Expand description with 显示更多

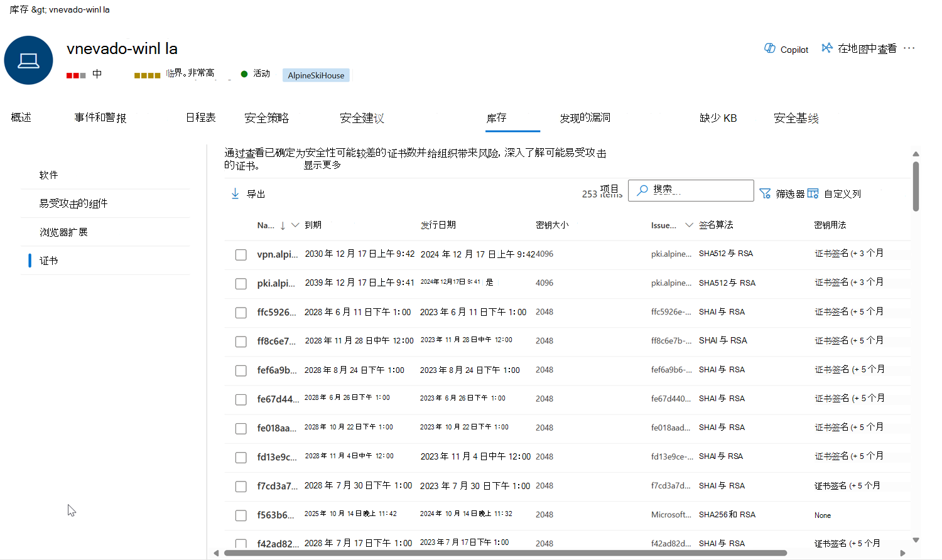322,165
